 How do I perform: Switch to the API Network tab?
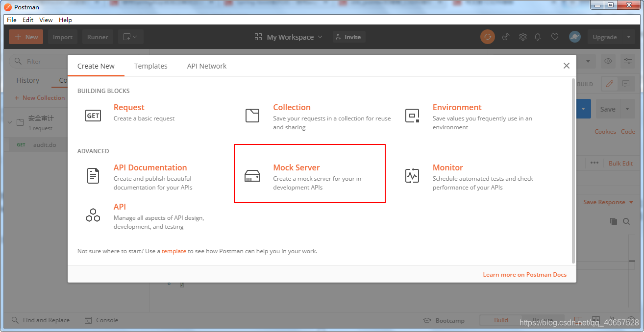(207, 66)
